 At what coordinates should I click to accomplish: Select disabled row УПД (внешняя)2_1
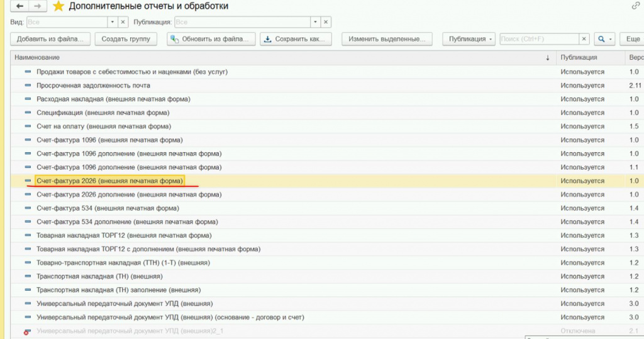327,331
